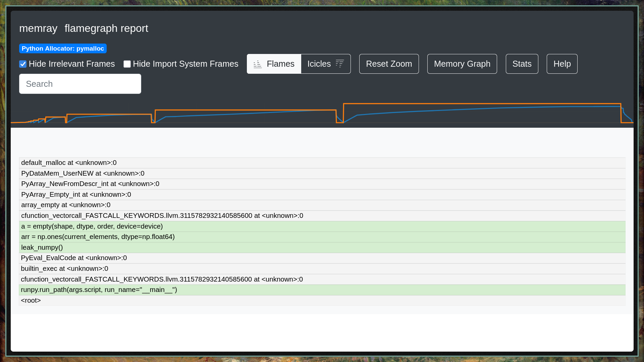644x362 pixels.
Task: Click the Python Allocator pymalloc badge
Action: 63,49
